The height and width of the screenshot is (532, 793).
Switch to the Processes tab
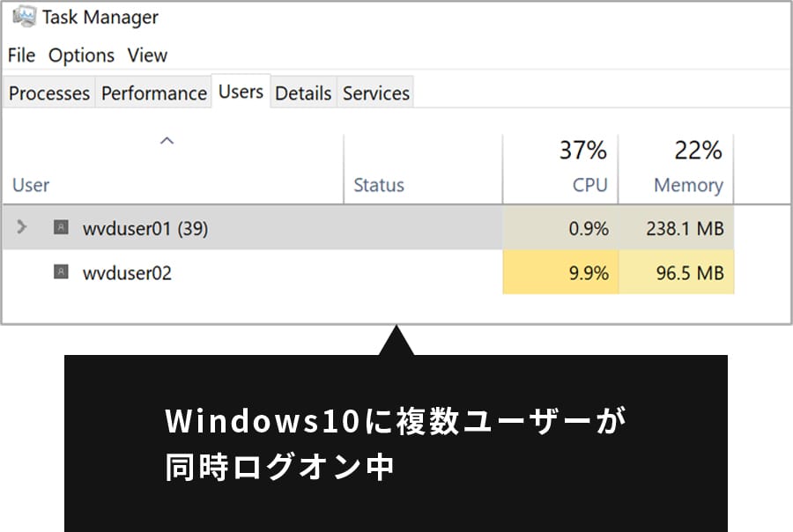(x=49, y=93)
